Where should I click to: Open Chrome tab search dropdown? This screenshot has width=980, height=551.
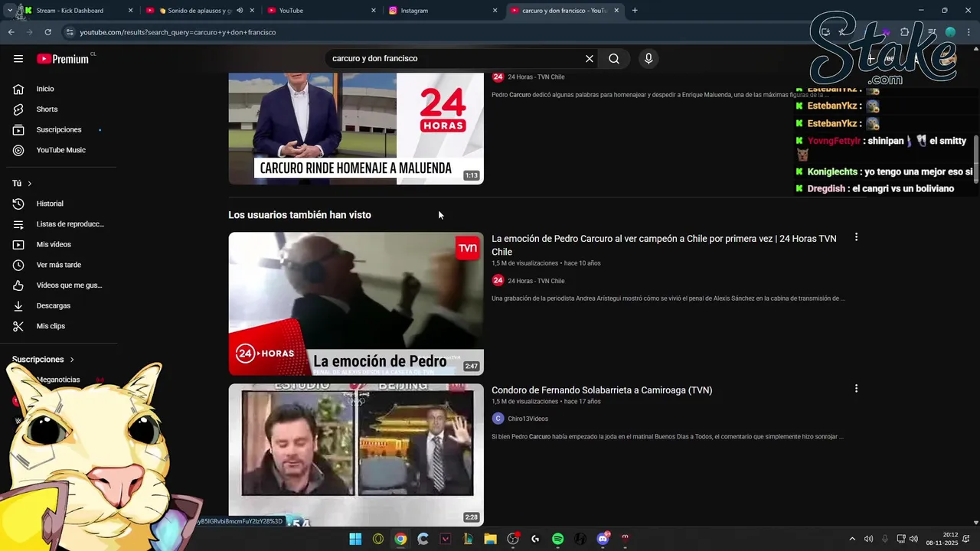point(9,11)
